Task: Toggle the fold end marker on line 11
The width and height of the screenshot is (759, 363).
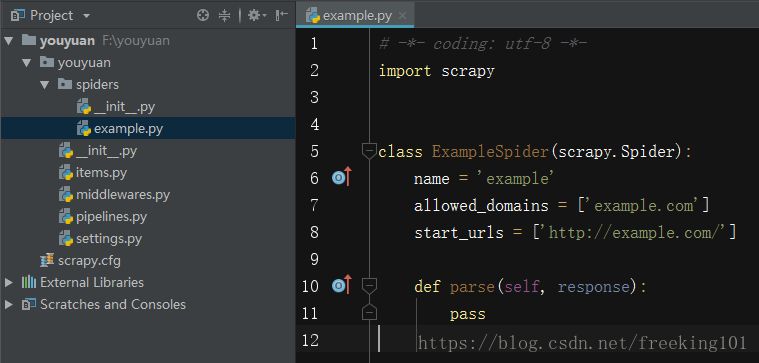Action: click(369, 314)
